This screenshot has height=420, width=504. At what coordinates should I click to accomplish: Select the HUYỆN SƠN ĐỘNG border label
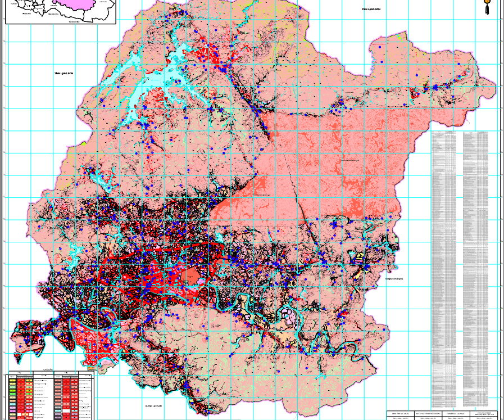click(x=394, y=279)
